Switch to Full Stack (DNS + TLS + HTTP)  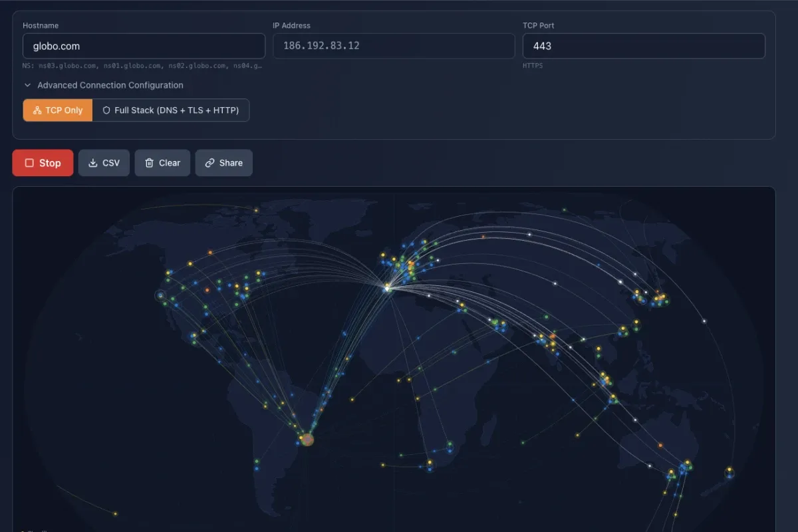(x=171, y=110)
